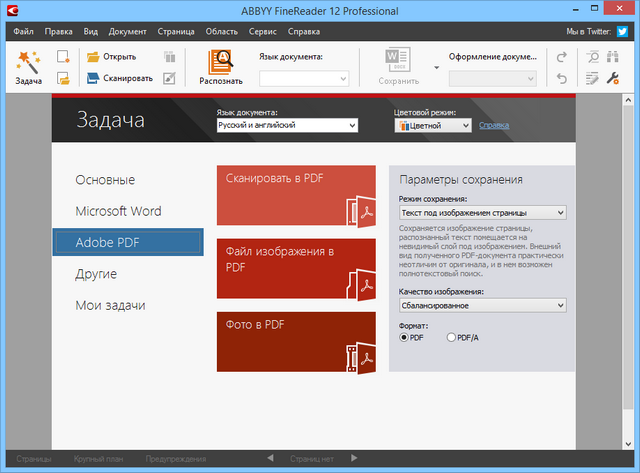Screen dimensions: 640x473
Task: Select the Мои задачи category
Action: pos(111,305)
